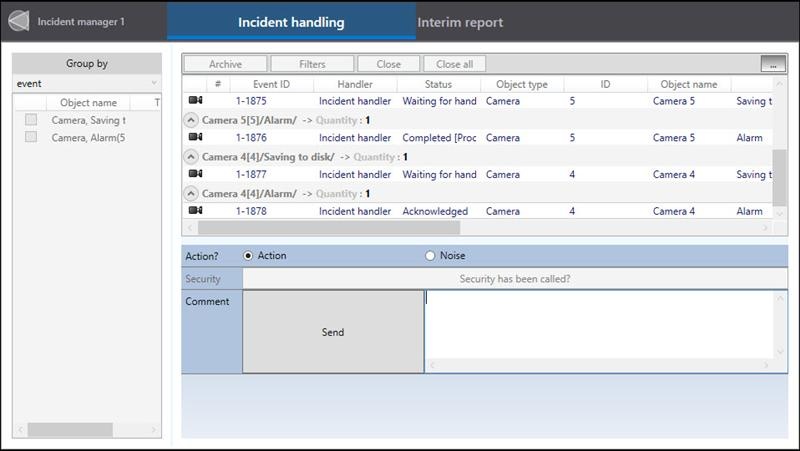Click the Completed [Proc status cell

[439, 137]
